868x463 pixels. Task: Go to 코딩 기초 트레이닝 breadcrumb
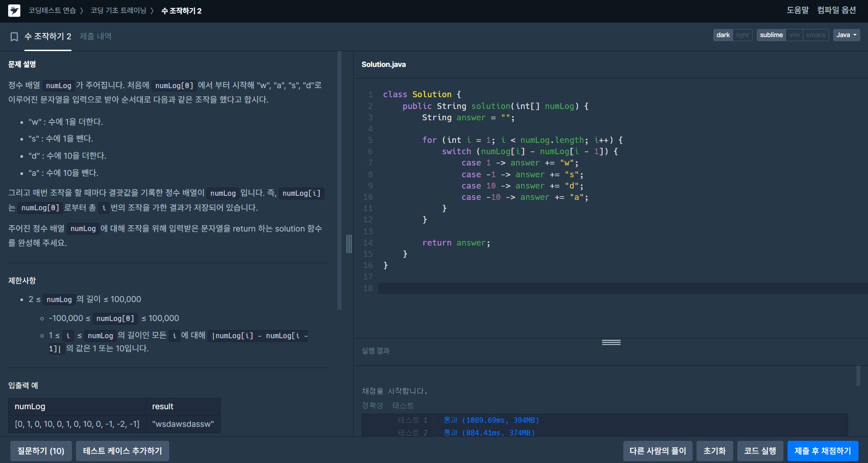(119, 10)
